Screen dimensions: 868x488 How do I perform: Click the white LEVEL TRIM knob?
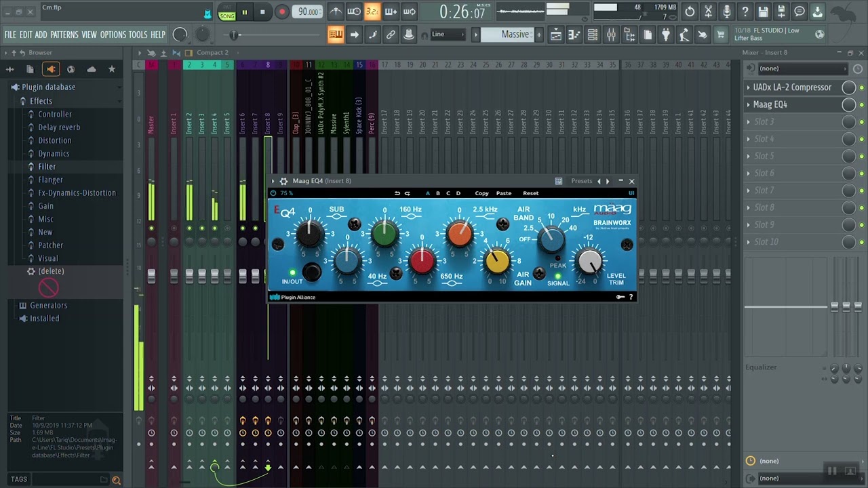click(589, 261)
